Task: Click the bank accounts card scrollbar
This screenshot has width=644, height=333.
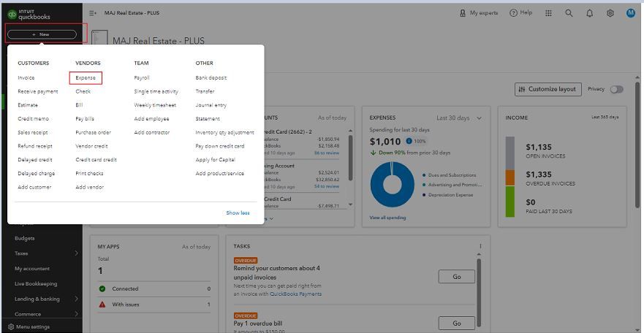Action: tap(350, 158)
